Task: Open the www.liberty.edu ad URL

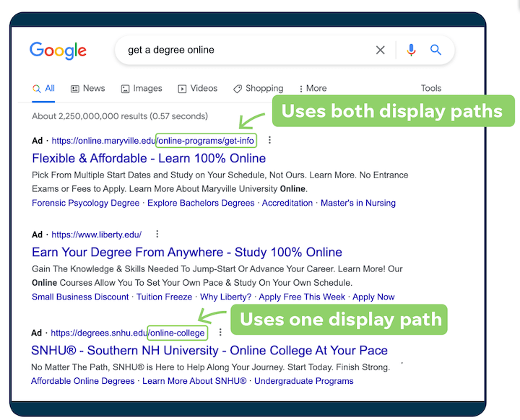Action: [x=97, y=235]
